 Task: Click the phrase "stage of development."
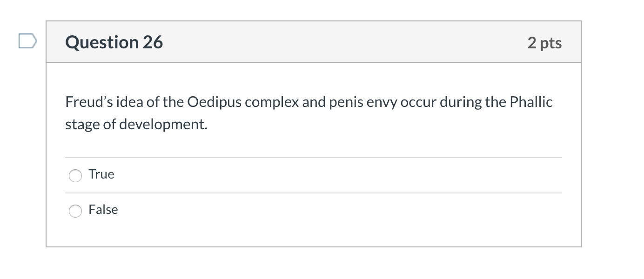point(136,125)
